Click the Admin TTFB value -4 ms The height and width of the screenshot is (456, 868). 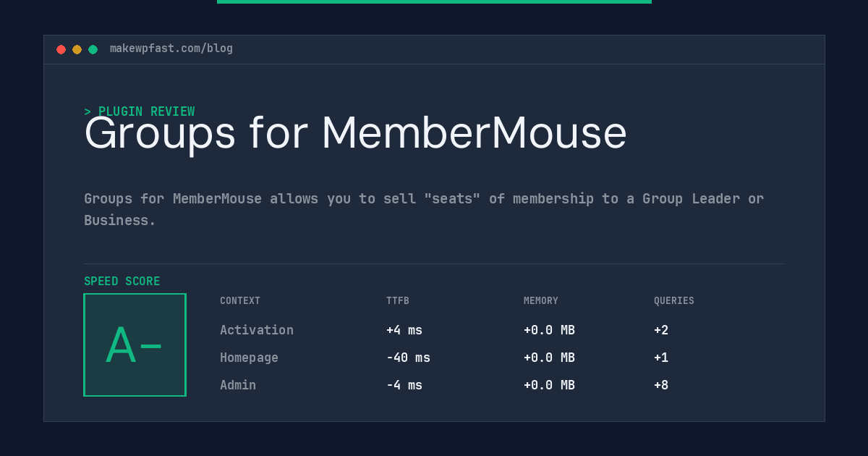click(x=404, y=385)
